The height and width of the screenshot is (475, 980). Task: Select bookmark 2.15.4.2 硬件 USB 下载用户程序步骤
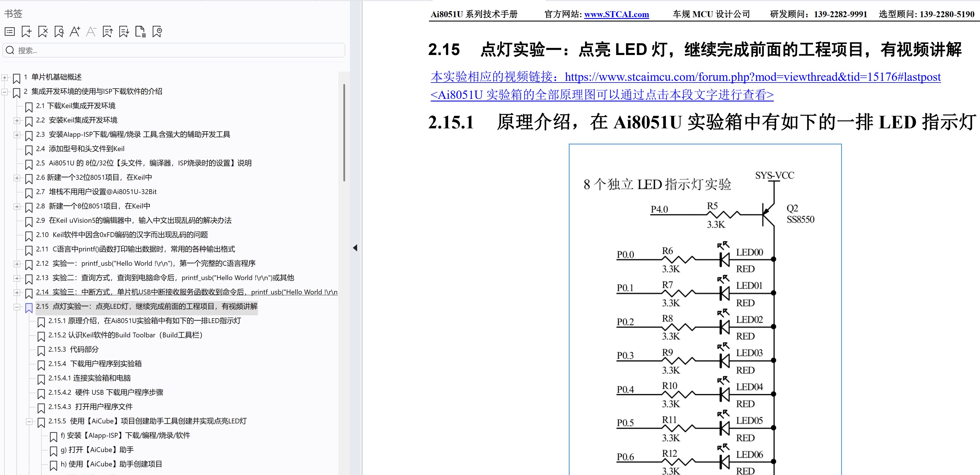point(106,392)
